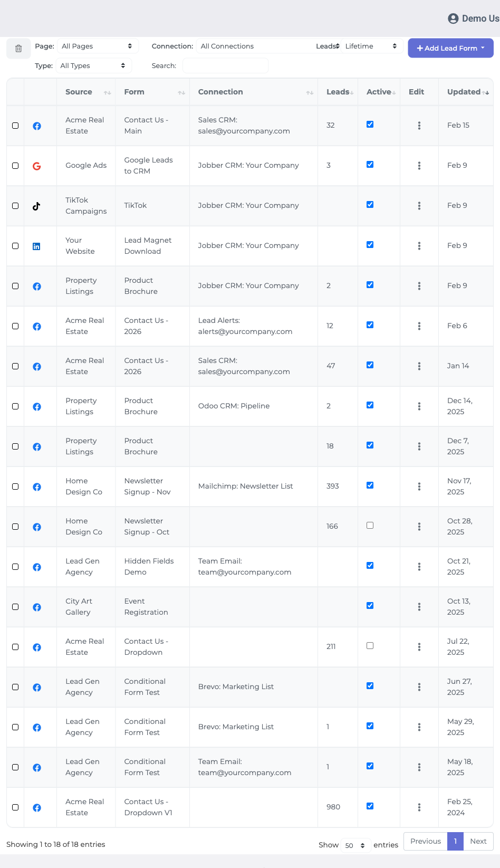Toggle Active for Google Leads to CRM
The image size is (500, 868).
tap(370, 165)
